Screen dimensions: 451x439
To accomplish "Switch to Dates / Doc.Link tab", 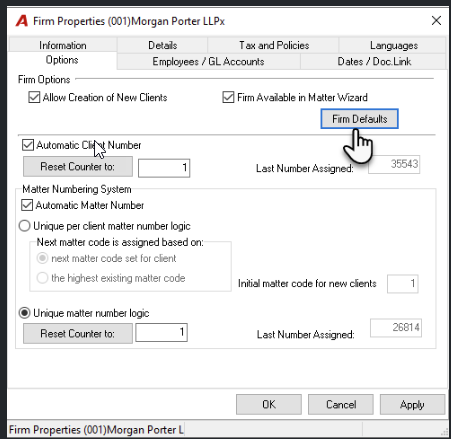I will point(374,61).
